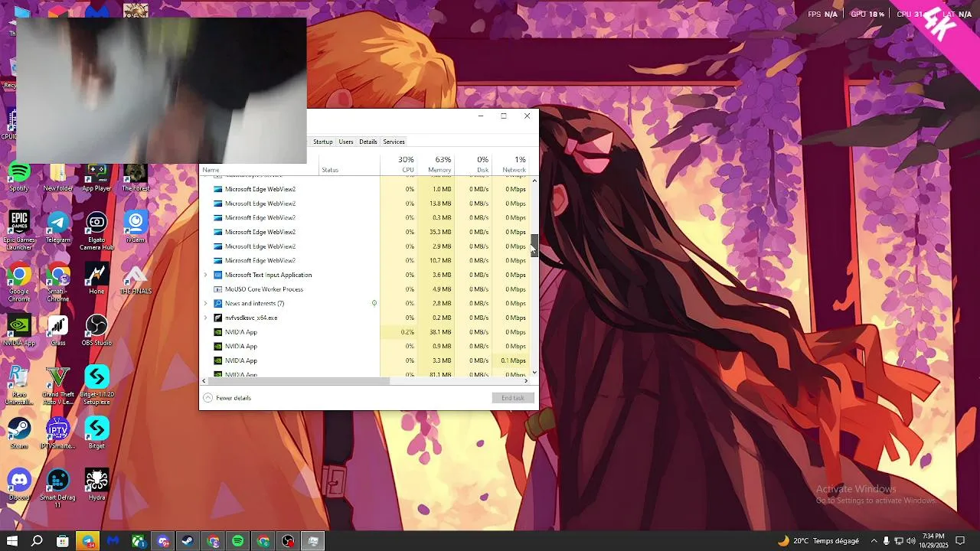This screenshot has height=551, width=980.
Task: Launch the Hone desktop shortcut
Action: [96, 279]
